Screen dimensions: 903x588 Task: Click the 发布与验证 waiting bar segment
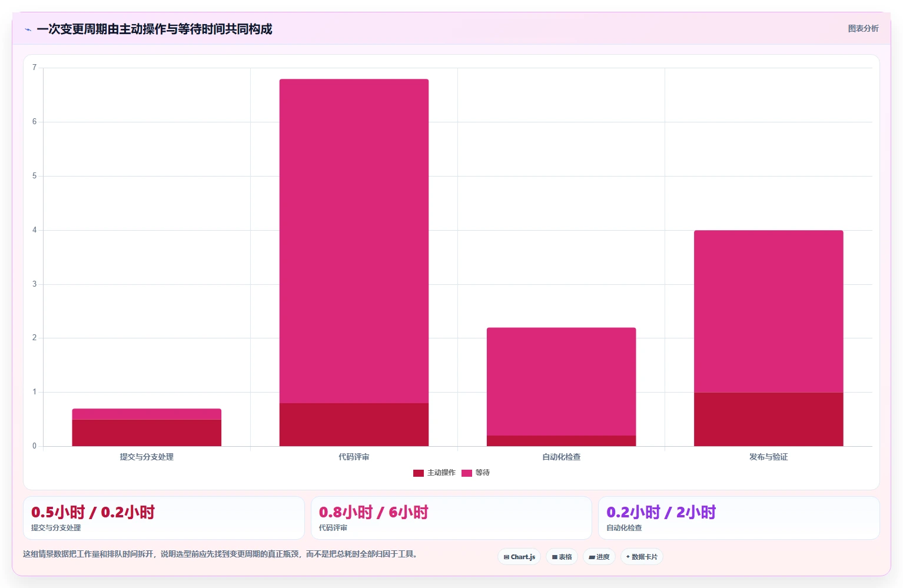[x=768, y=311]
